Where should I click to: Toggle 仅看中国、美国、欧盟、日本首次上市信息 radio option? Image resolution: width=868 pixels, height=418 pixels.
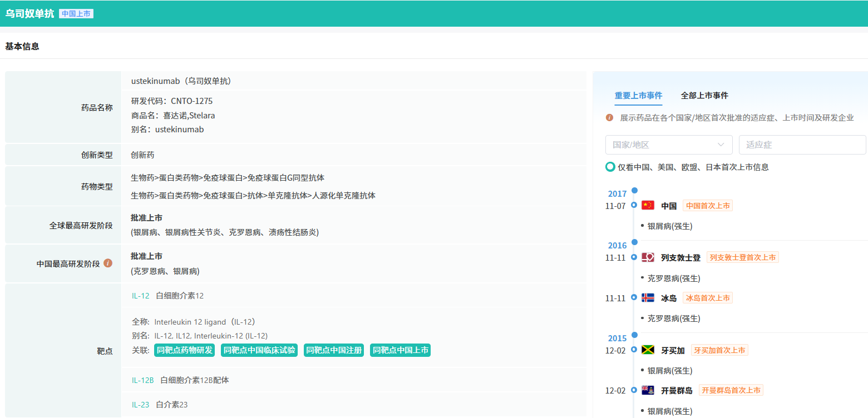click(x=610, y=167)
